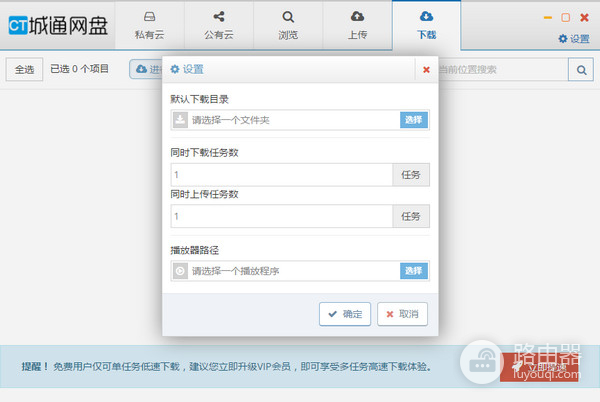Screen dimensions: 600x402
Task: Click the search magnifier button
Action: click(x=581, y=70)
